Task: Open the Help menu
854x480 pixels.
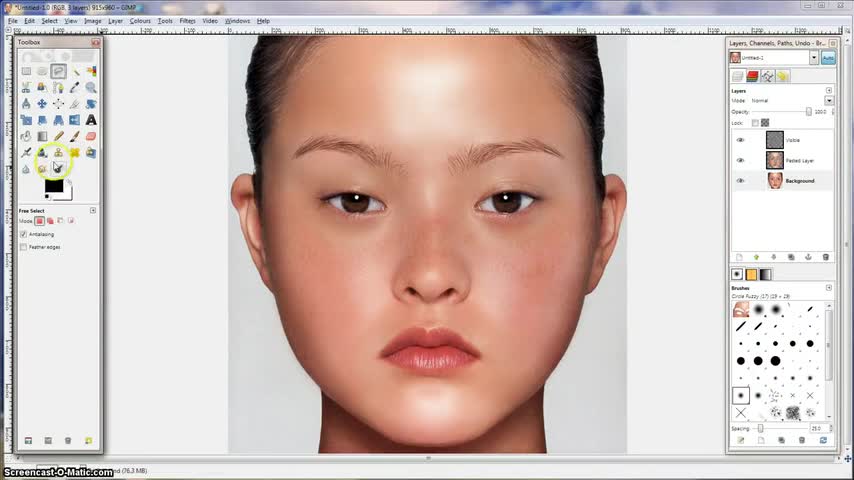Action: click(263, 21)
